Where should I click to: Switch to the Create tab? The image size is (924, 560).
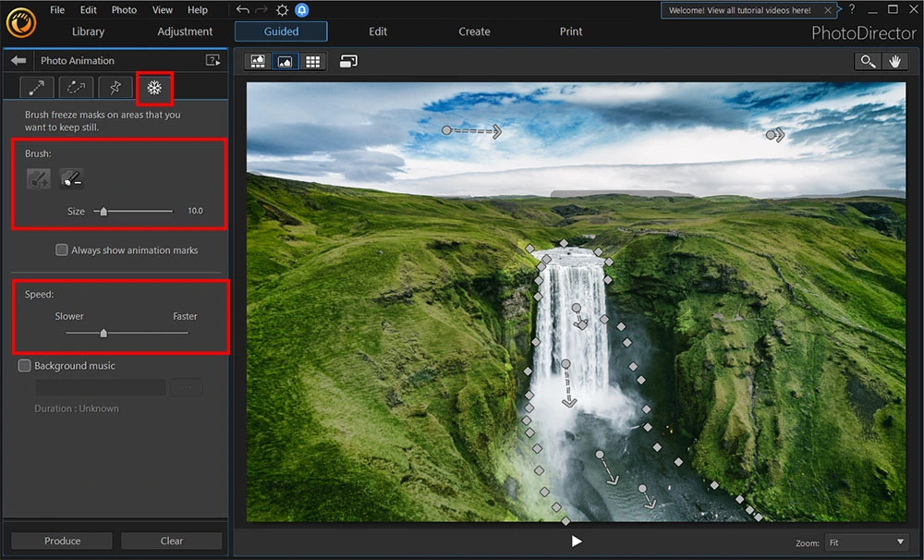click(x=474, y=30)
